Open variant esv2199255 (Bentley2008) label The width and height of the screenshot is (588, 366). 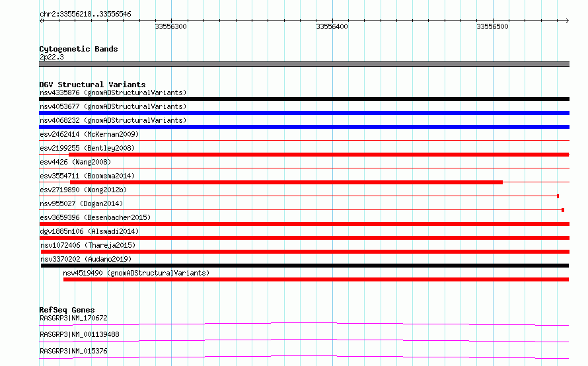point(87,148)
